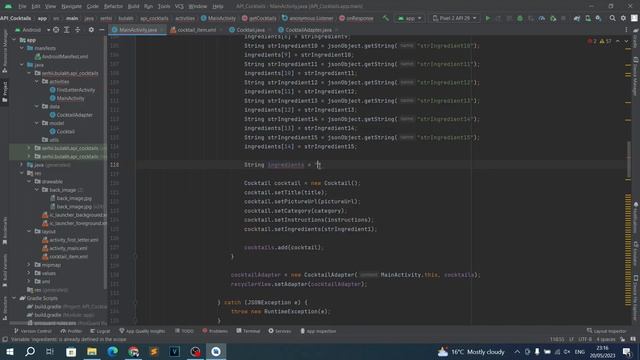Click Collapse All in project panel toolbar
Image resolution: width=640 pixels, height=360 pixels.
coord(77,30)
